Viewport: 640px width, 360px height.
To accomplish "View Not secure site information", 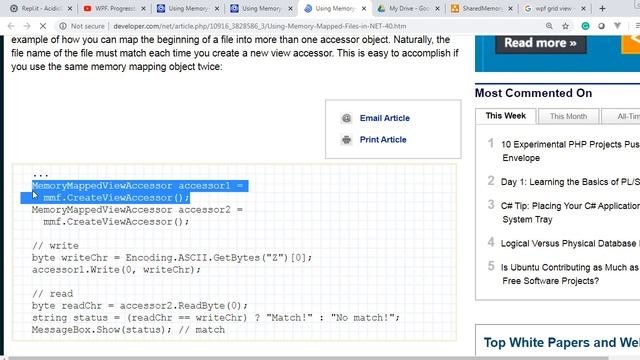I will pyautogui.click(x=82, y=26).
